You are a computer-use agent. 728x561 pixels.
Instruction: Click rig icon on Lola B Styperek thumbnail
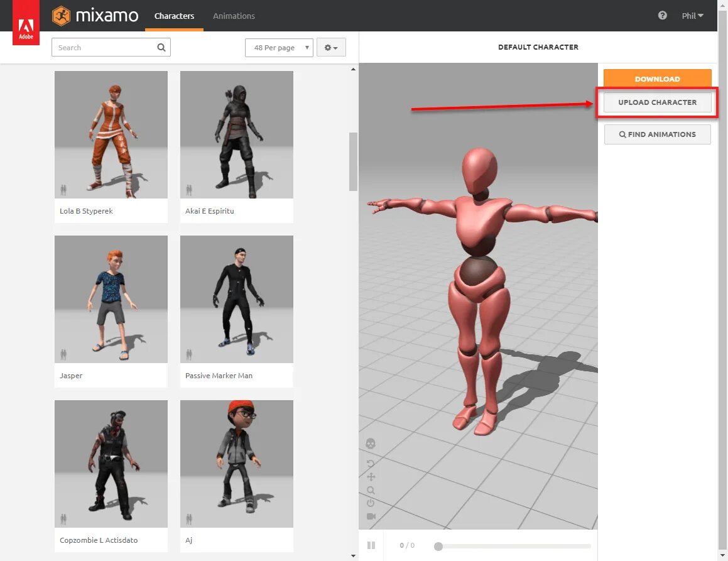pos(63,190)
